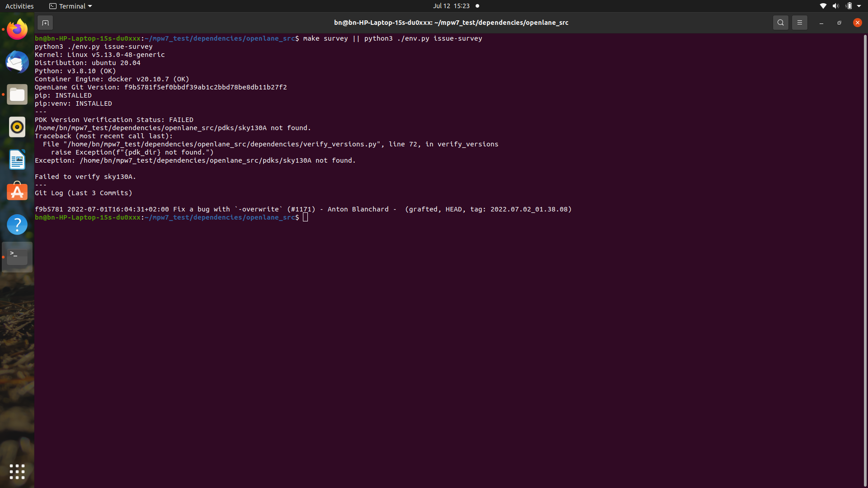Viewport: 868px width, 488px height.
Task: Open the Help application
Action: coord(17,225)
